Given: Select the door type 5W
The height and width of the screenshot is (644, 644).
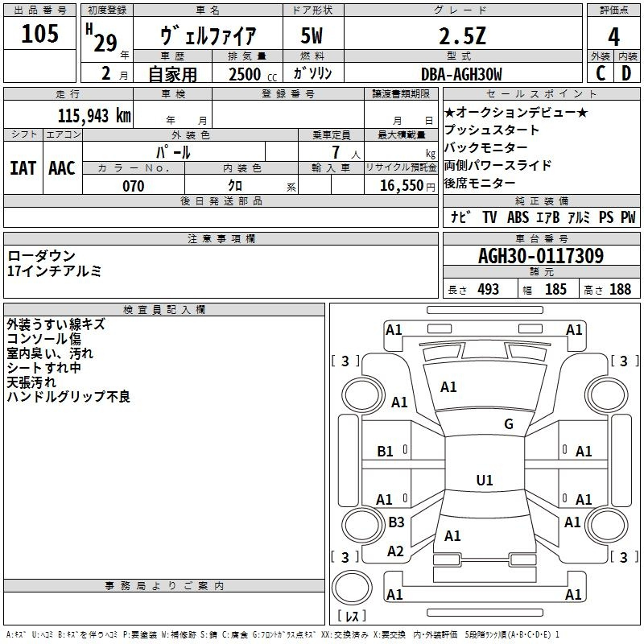Looking at the screenshot, I should click(x=312, y=35).
